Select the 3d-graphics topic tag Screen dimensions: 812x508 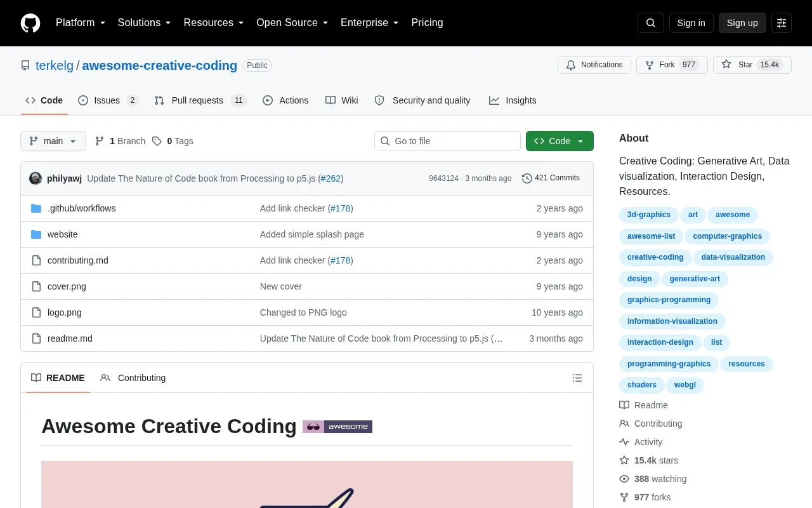649,215
